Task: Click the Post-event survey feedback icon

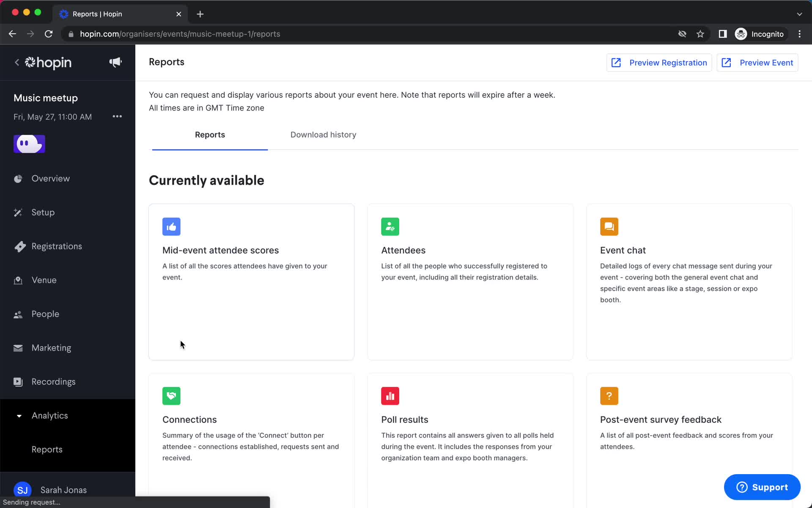Action: 610,396
